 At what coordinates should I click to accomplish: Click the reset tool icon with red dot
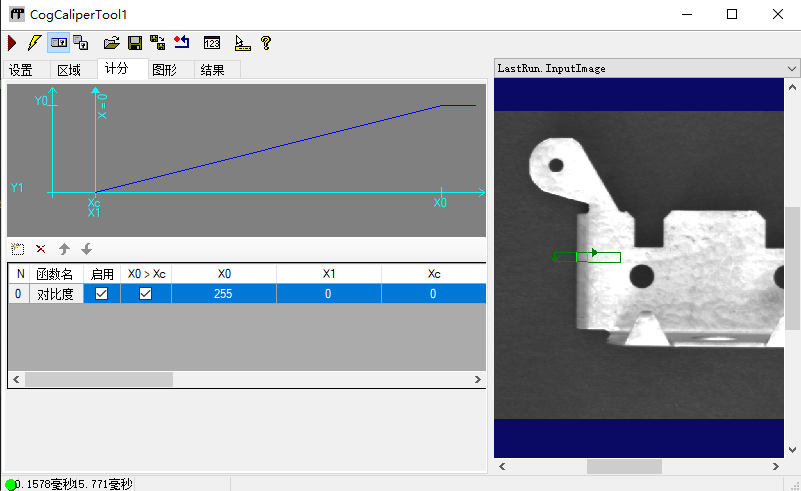click(x=181, y=43)
